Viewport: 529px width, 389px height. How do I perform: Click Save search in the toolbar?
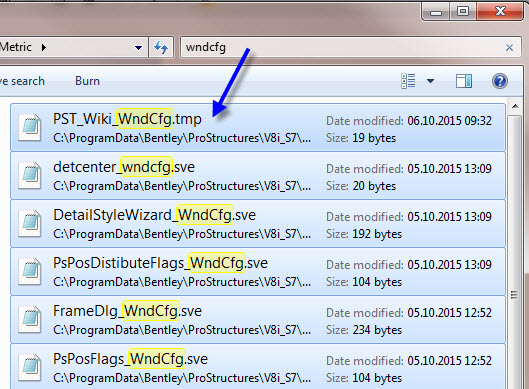(22, 81)
